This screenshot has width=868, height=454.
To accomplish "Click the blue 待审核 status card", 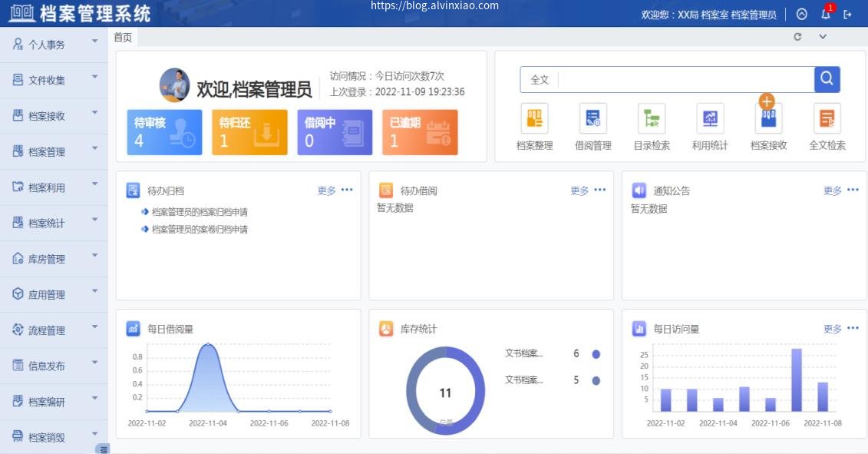I will point(164,132).
